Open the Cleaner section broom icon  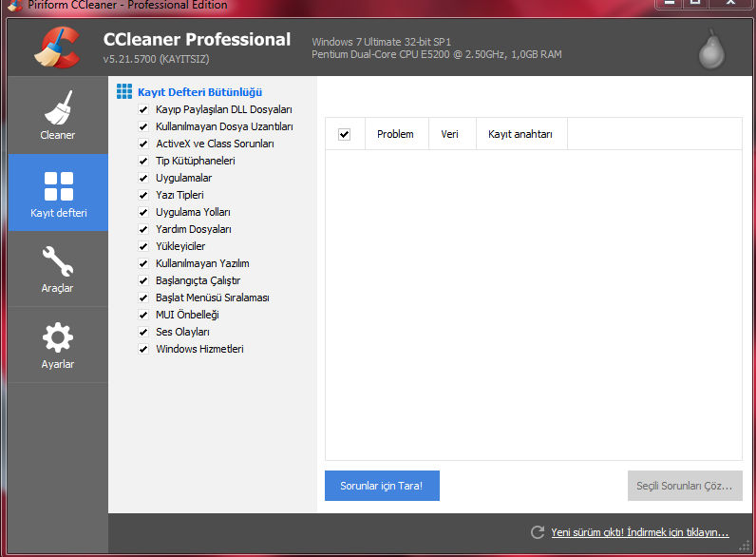point(58,107)
